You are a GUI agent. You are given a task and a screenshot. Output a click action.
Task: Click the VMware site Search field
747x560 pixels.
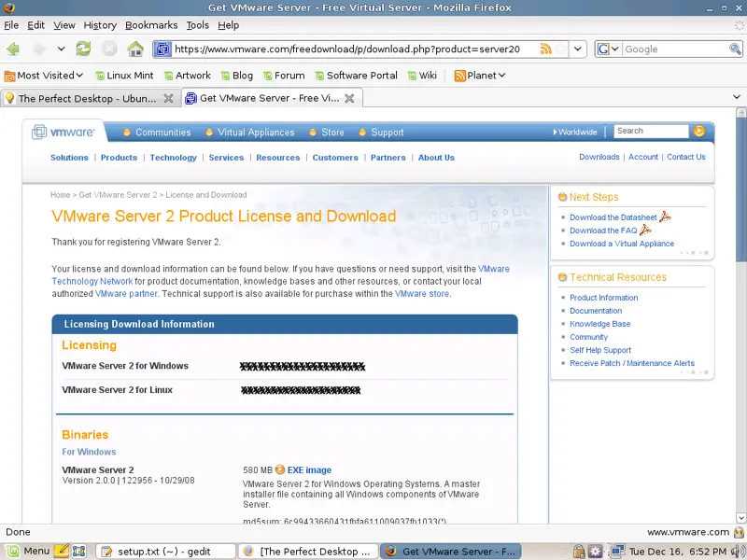tap(651, 131)
